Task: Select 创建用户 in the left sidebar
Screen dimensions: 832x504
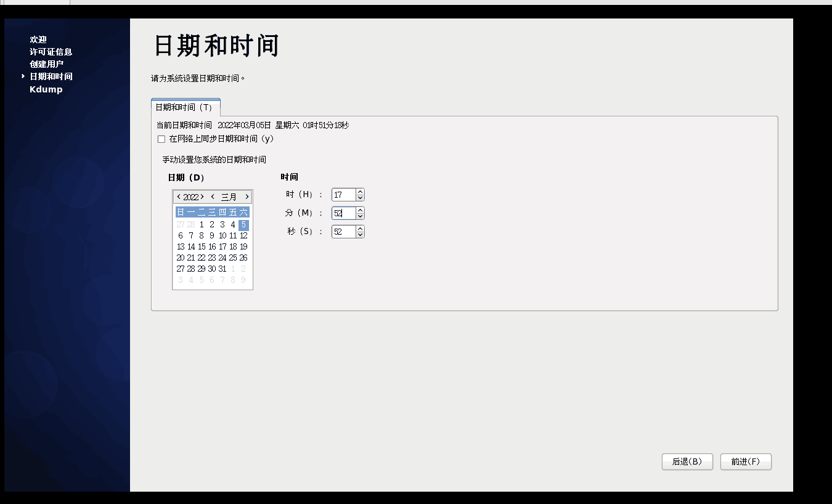Action: tap(46, 63)
